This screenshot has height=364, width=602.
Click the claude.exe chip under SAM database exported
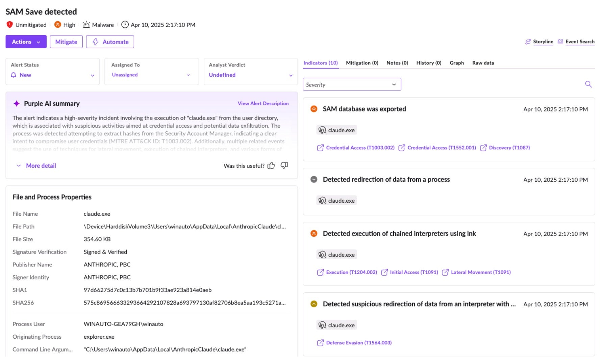point(337,130)
